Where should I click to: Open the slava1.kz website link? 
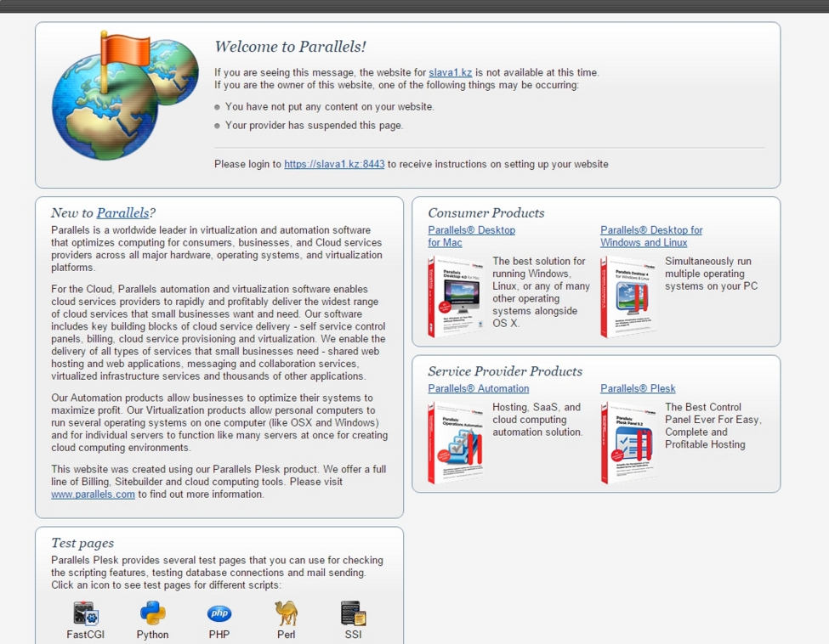pyautogui.click(x=450, y=73)
